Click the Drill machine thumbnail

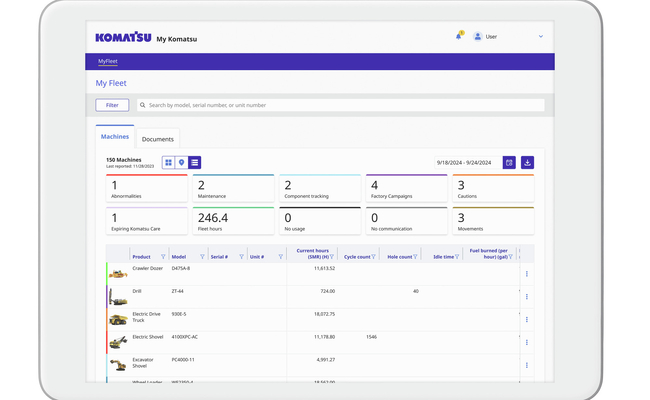[118, 297]
